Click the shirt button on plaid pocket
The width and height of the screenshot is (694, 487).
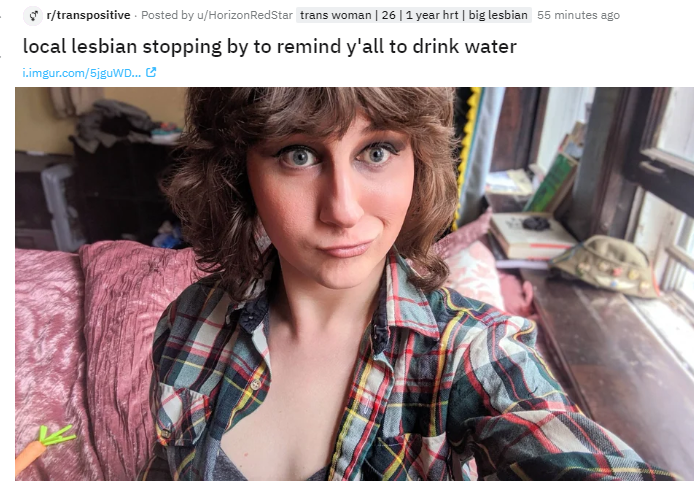click(256, 384)
